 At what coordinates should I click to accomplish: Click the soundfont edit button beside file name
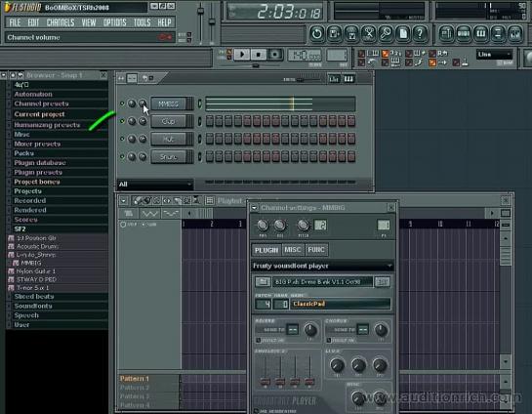click(382, 281)
